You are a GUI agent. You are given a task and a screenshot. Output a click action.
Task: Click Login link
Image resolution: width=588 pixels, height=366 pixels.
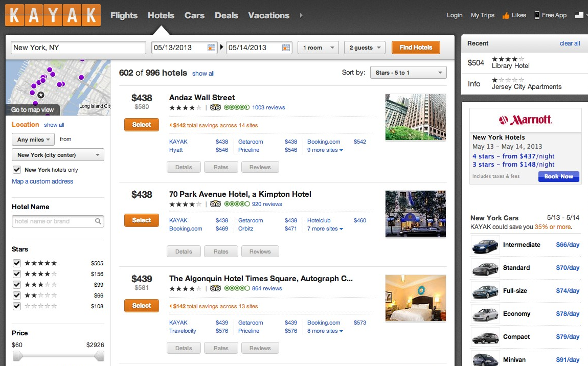pos(455,15)
